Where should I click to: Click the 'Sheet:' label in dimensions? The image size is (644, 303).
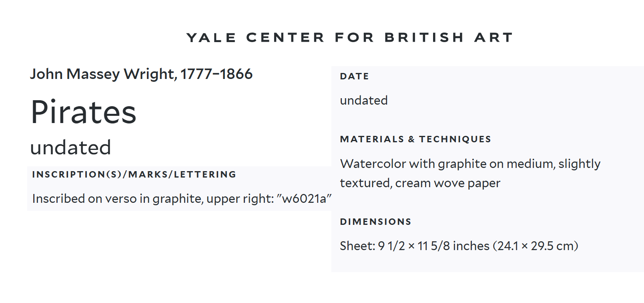click(357, 246)
